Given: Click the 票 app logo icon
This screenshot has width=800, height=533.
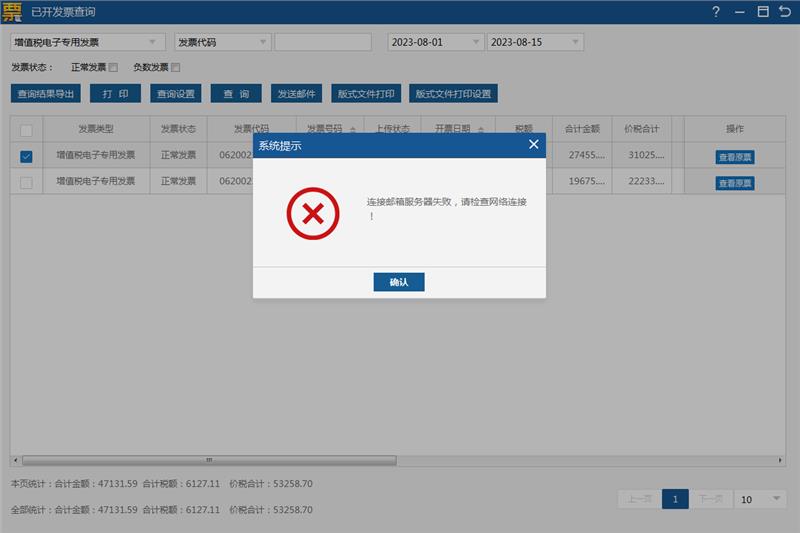Looking at the screenshot, I should click(13, 12).
